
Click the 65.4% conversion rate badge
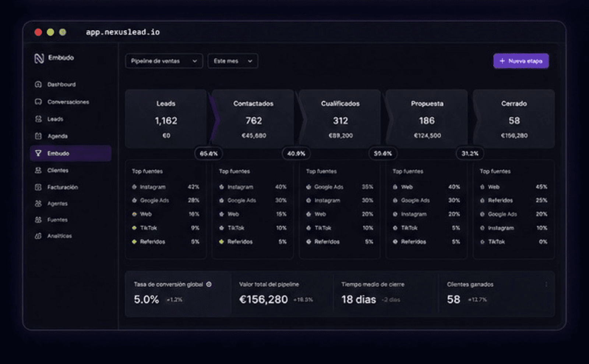click(209, 153)
